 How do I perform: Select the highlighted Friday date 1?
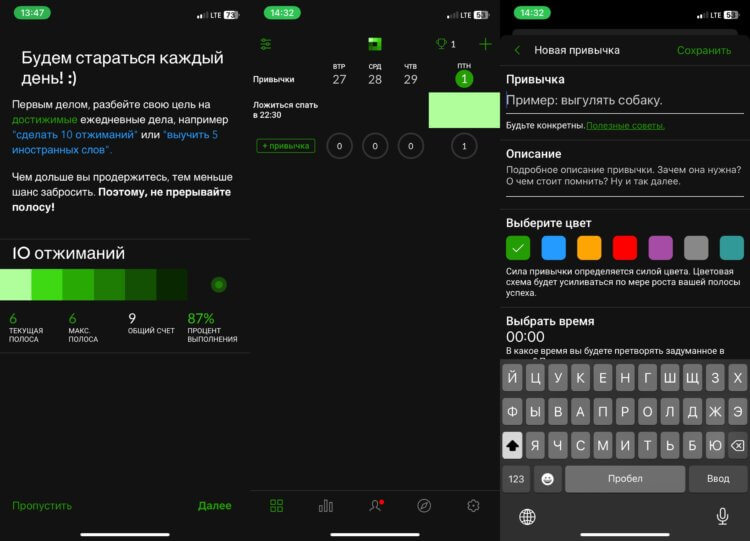464,79
